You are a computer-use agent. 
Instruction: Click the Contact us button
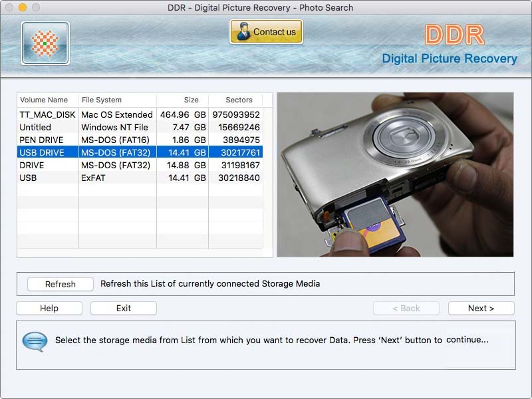click(x=267, y=31)
